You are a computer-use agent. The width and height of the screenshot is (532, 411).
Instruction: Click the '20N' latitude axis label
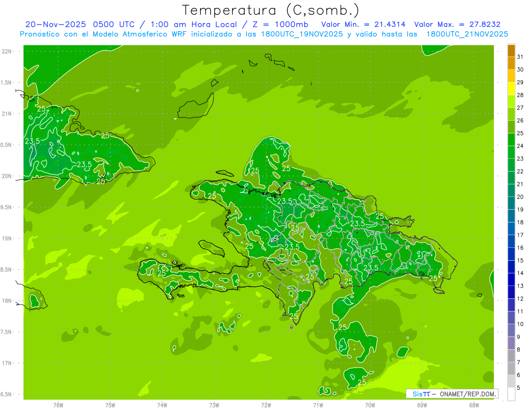point(7,176)
